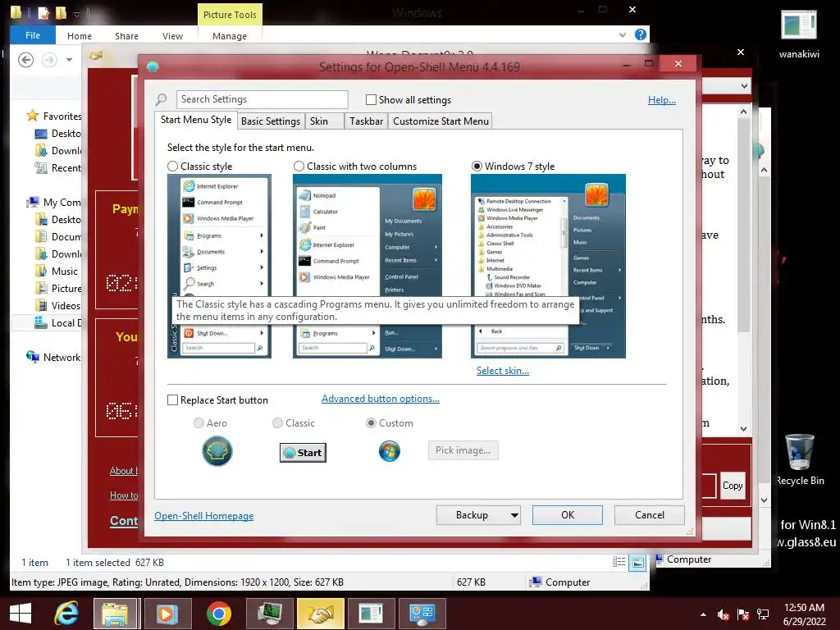840x630 pixels.
Task: Open the Customize Start Menu tab
Action: click(x=441, y=121)
